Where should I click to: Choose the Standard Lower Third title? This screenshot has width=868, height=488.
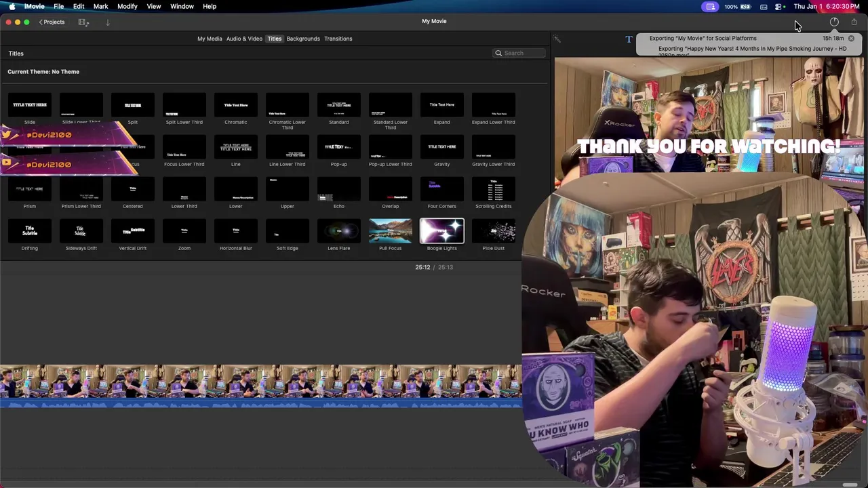(x=391, y=105)
